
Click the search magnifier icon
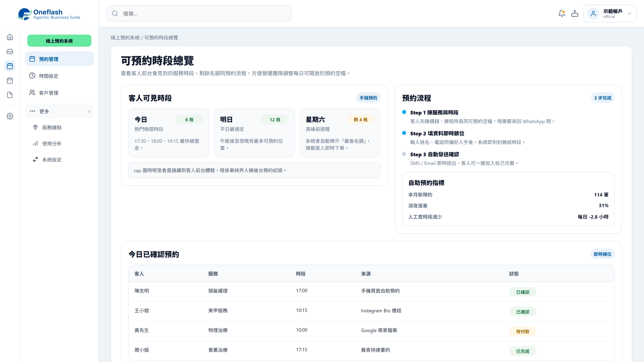coord(115,13)
